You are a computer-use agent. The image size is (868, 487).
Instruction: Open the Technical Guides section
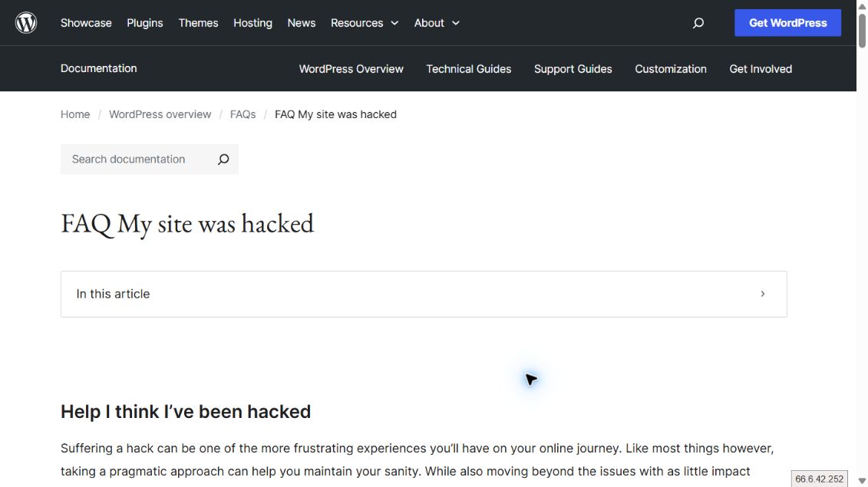click(x=468, y=68)
